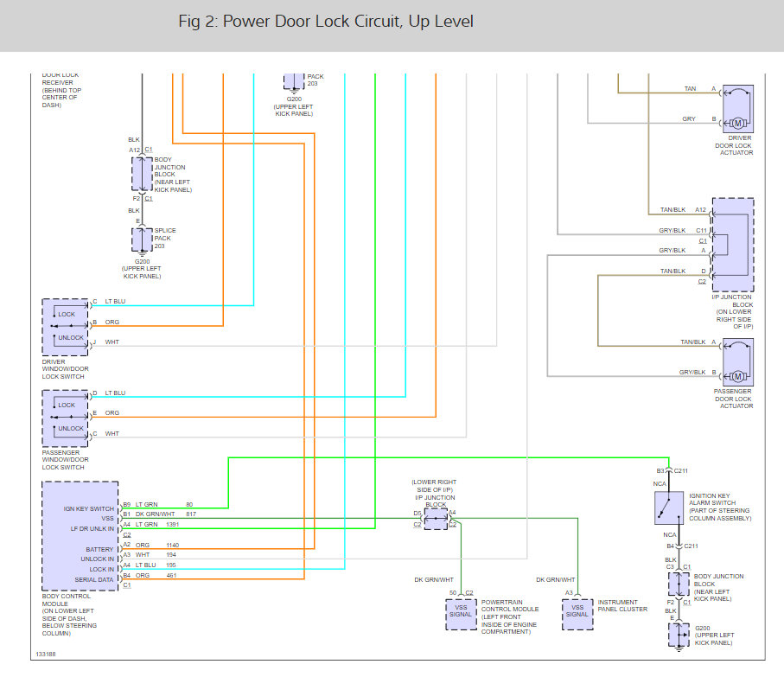
Task: Click the body junction block box below C211 B4
Action: click(679, 584)
